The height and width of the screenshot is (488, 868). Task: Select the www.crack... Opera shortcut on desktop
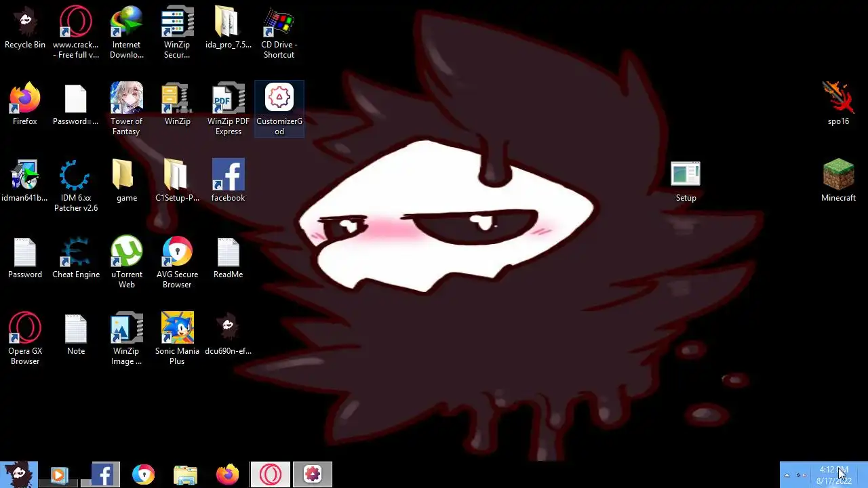click(76, 32)
